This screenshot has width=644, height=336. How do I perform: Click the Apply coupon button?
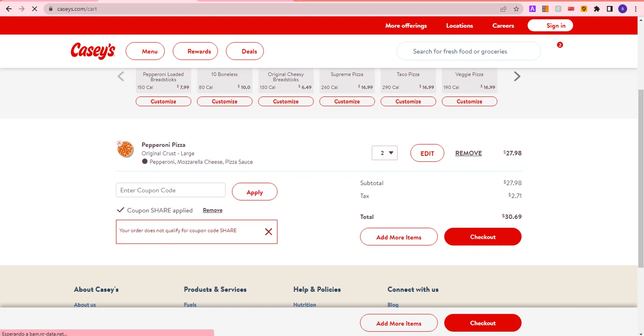click(255, 192)
